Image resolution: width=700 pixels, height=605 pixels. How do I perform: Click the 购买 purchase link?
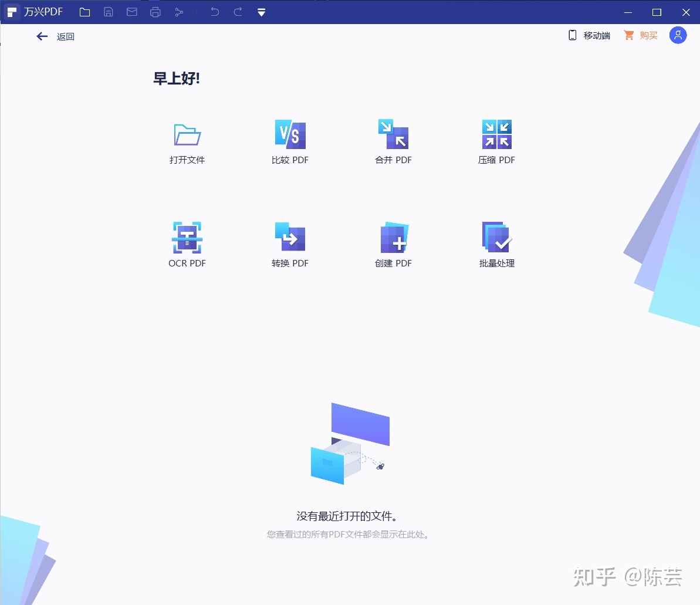[x=649, y=35]
